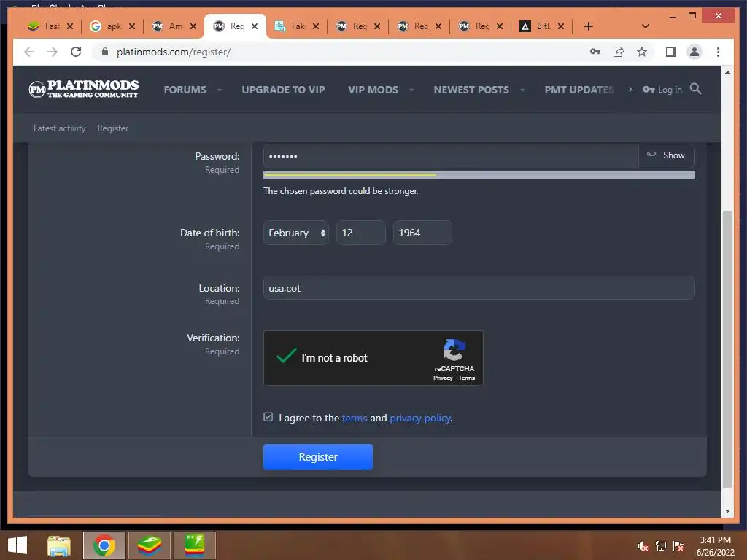Click the Location input field
The height and width of the screenshot is (560, 747).
tap(479, 287)
